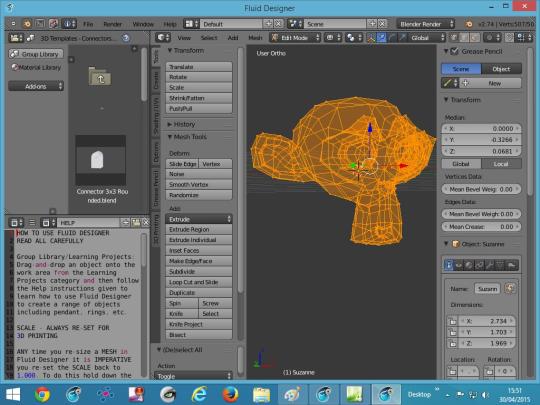Screen dimensions: 540x405
Task: Open the parent folder icon in the library browser
Action: click(x=100, y=76)
